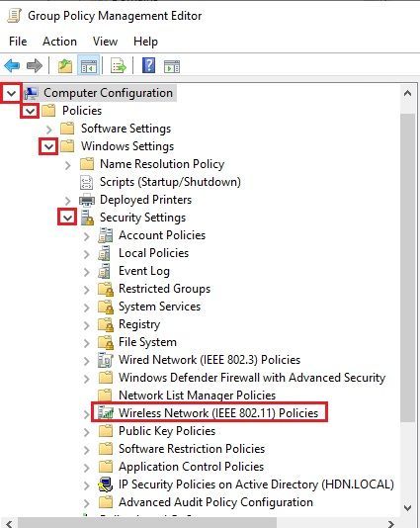Select Network List Manager Policies
This screenshot has height=528, width=420.
(197, 395)
